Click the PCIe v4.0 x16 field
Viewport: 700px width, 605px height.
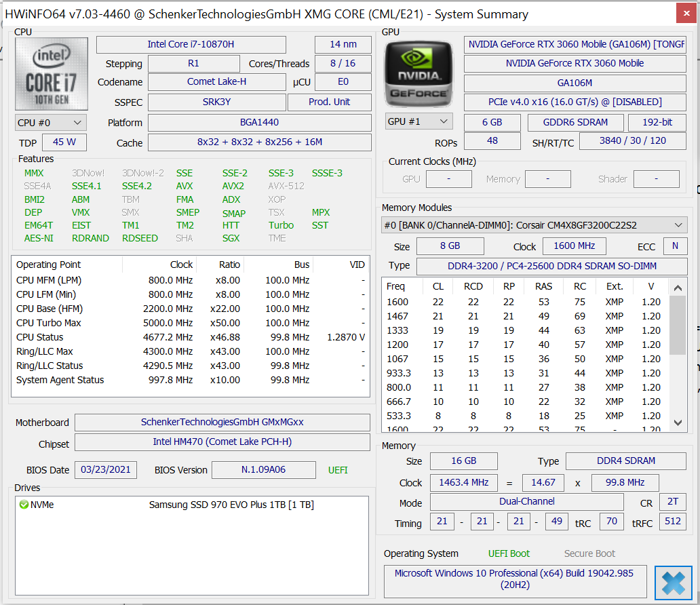coord(575,102)
